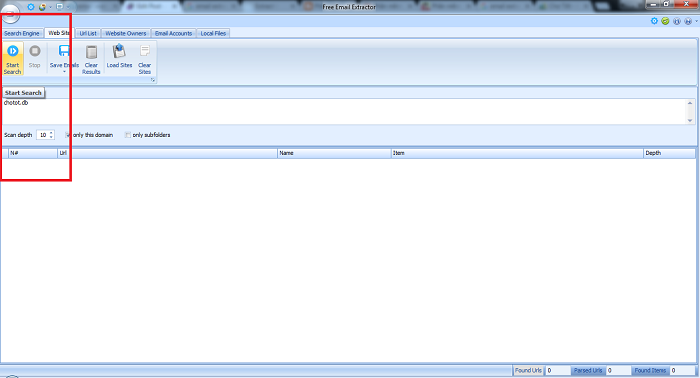Click the globe icon in quick access toolbar
Screen dimensions: 700x378
click(42, 7)
